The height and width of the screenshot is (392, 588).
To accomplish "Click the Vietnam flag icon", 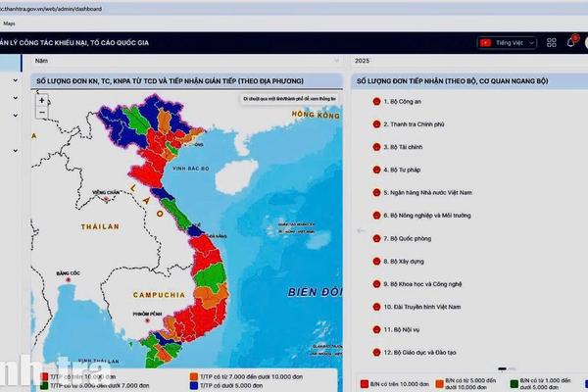I will point(486,43).
